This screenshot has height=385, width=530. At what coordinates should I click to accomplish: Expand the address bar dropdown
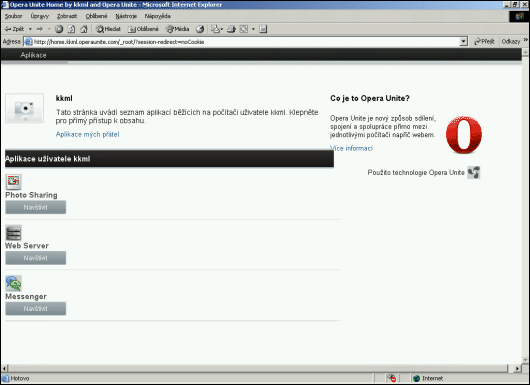[x=463, y=42]
